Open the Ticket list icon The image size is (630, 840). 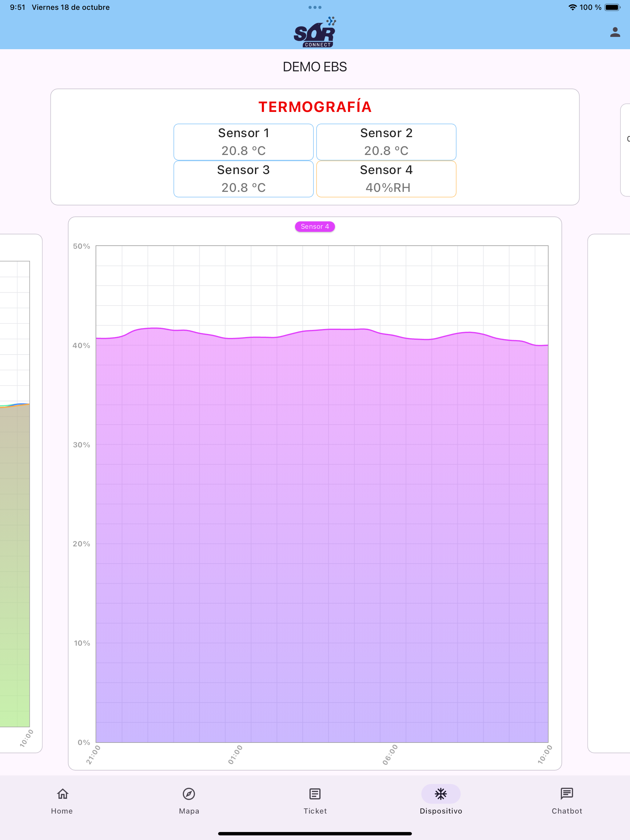(315, 794)
